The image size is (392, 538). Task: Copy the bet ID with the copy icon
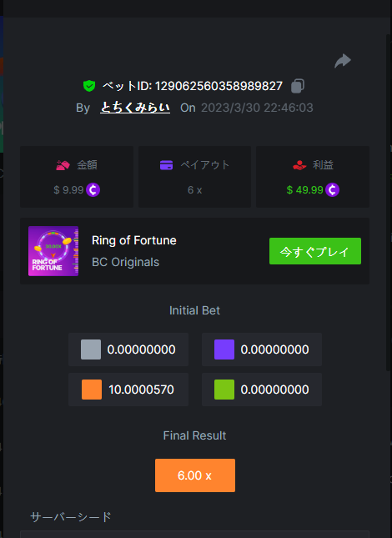[x=298, y=86]
